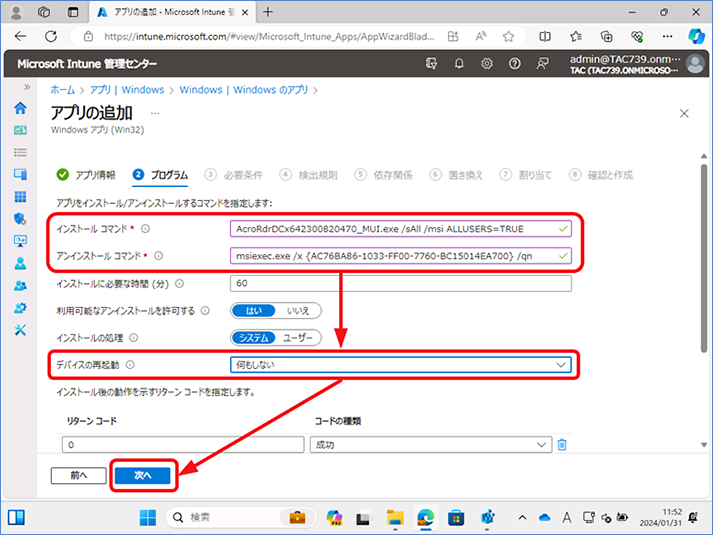
Task: Open デバイスの再起動 dropdown
Action: tap(401, 365)
